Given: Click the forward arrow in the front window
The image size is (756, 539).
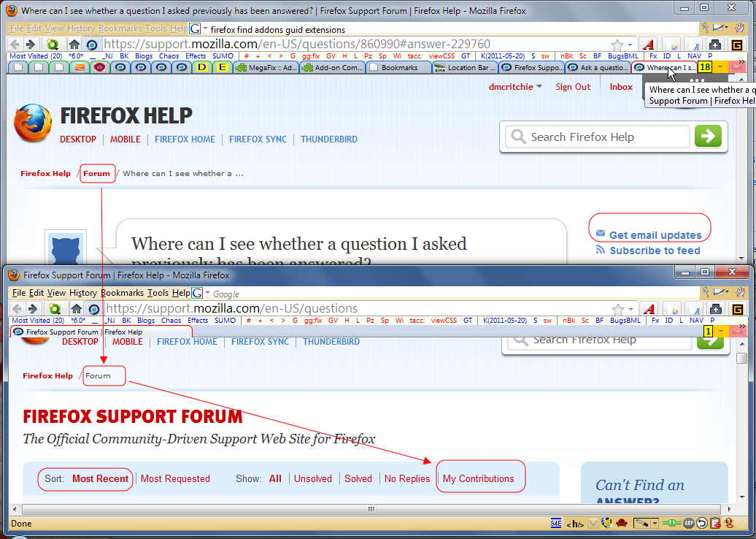Looking at the screenshot, I should pos(33,308).
